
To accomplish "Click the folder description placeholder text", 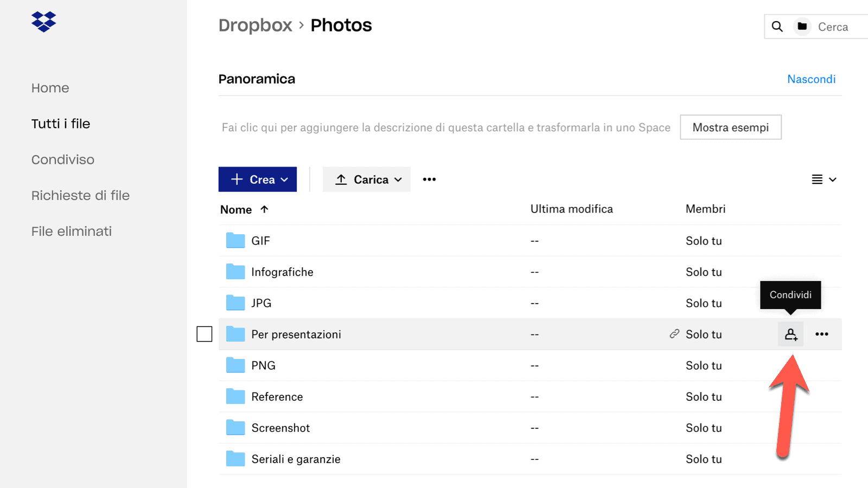I will (446, 127).
